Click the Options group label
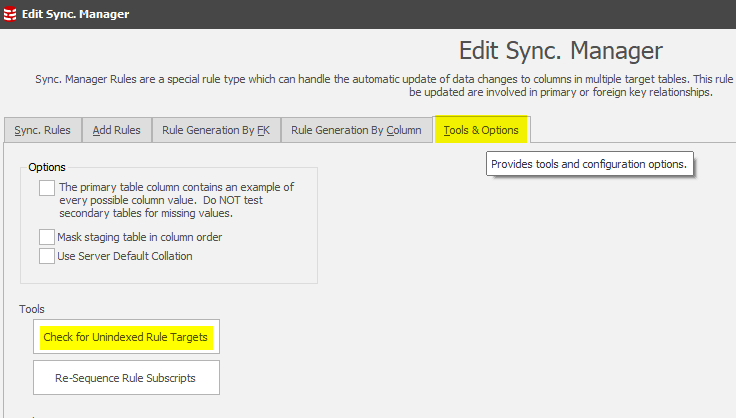This screenshot has height=418, width=736. pos(47,167)
